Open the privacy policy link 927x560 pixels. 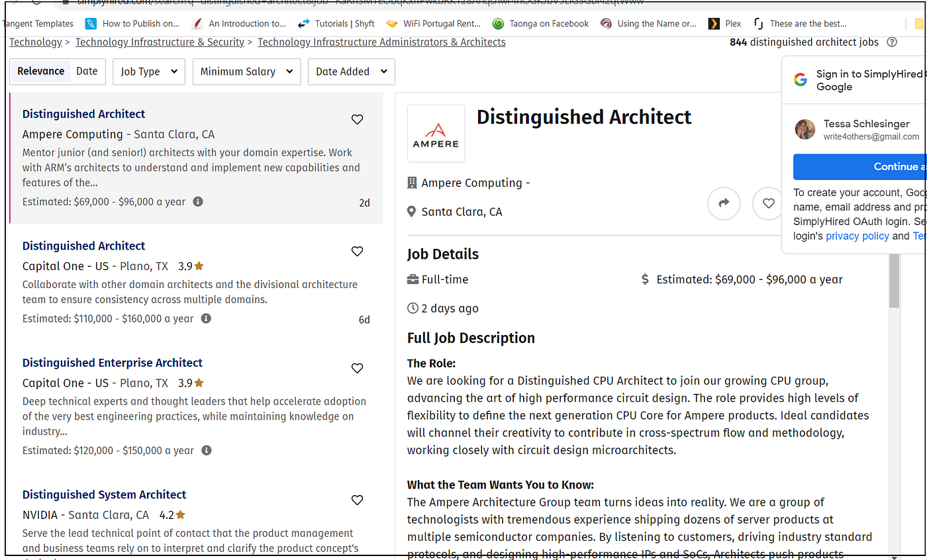(x=857, y=236)
